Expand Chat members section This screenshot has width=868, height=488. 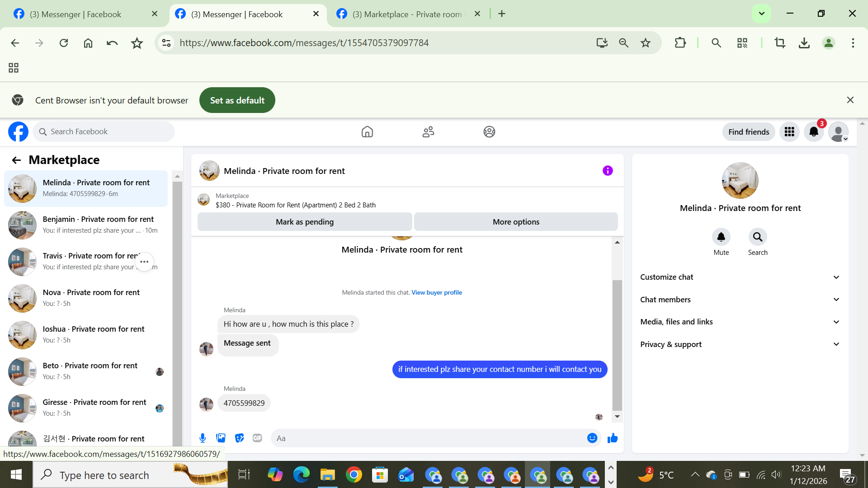tap(740, 300)
